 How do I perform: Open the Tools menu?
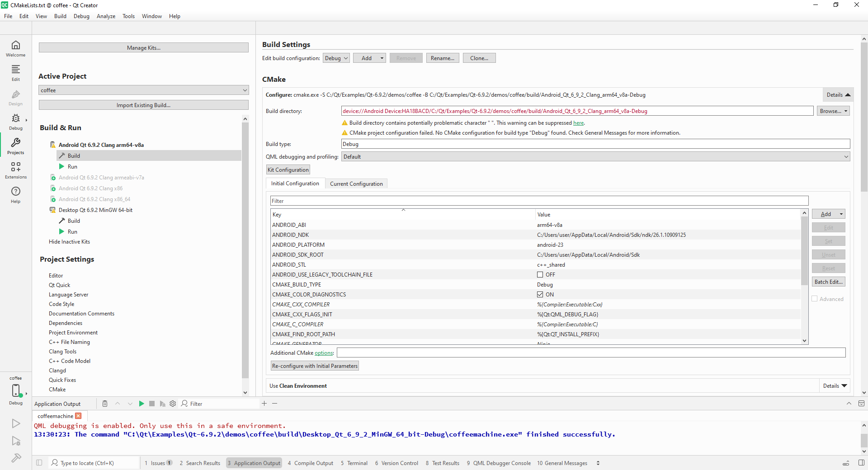128,16
